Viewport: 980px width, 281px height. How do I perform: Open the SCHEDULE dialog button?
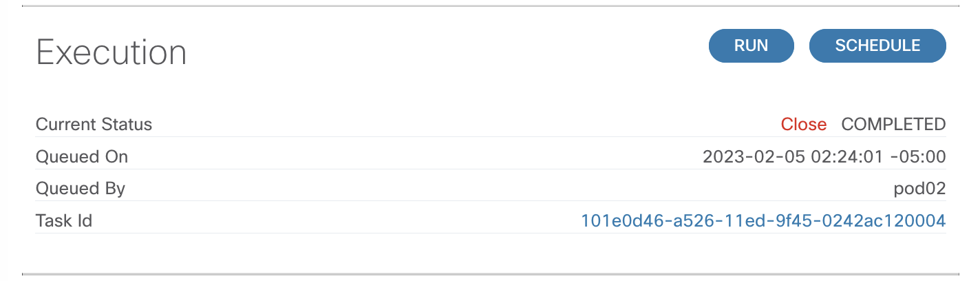[877, 45]
